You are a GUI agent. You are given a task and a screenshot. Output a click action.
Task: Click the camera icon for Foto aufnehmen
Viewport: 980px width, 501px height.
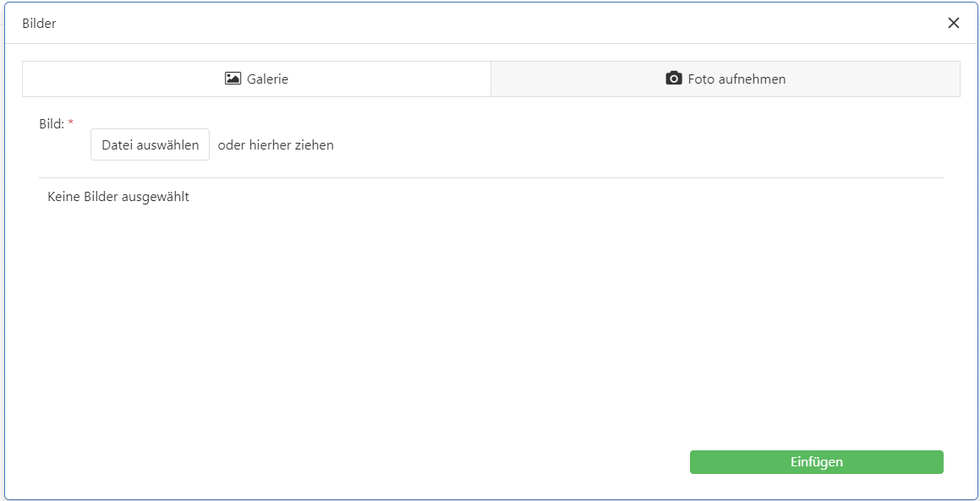tap(674, 79)
